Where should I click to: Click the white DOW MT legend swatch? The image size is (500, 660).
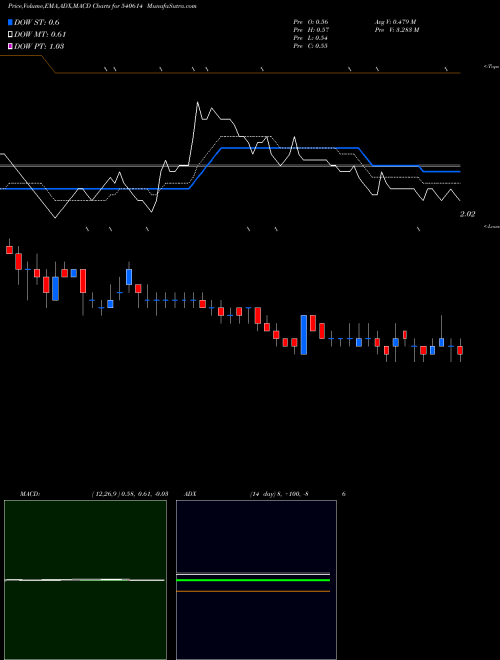[x=11, y=34]
